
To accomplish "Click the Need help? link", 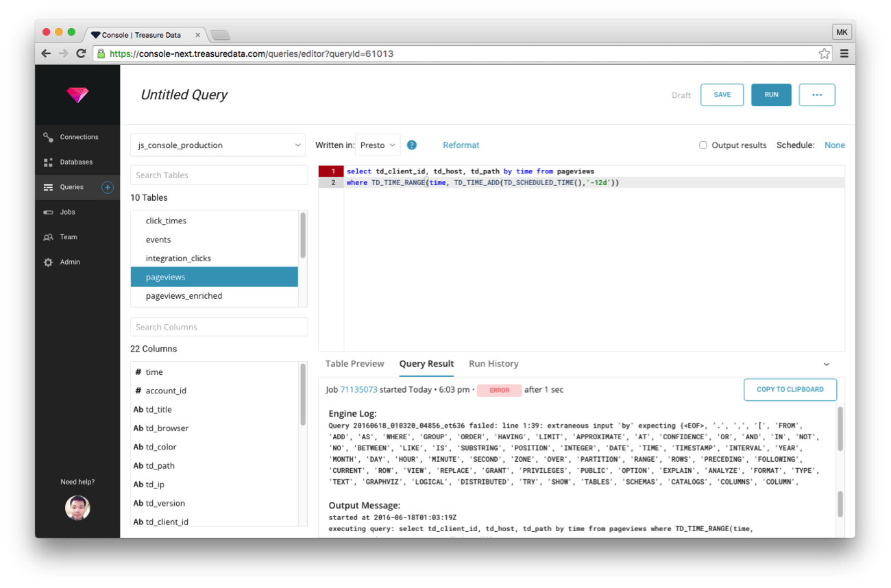I will (x=77, y=482).
